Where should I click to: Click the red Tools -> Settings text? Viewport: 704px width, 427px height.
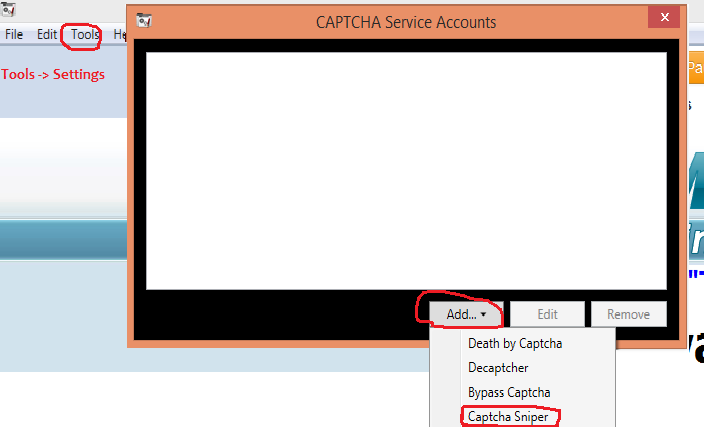53,74
